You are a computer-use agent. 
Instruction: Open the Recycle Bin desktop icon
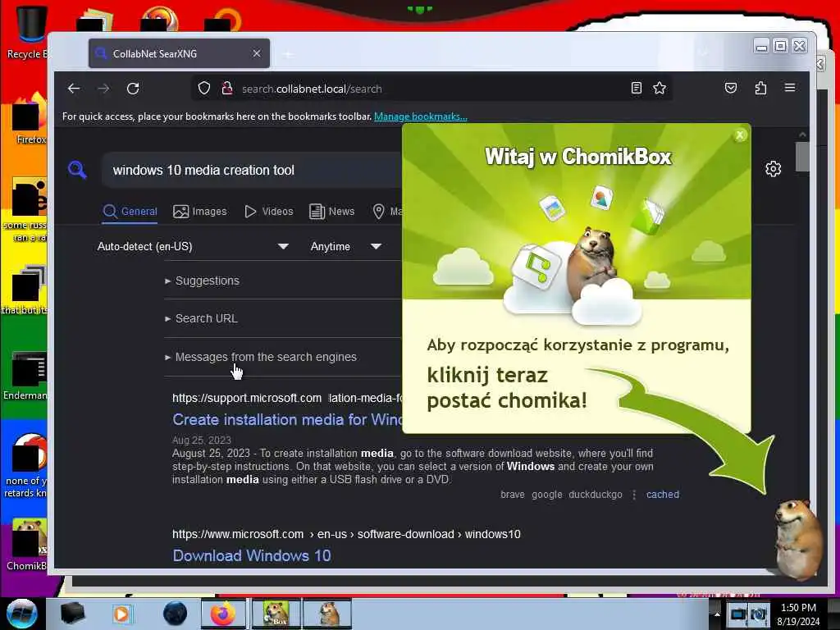point(30,31)
